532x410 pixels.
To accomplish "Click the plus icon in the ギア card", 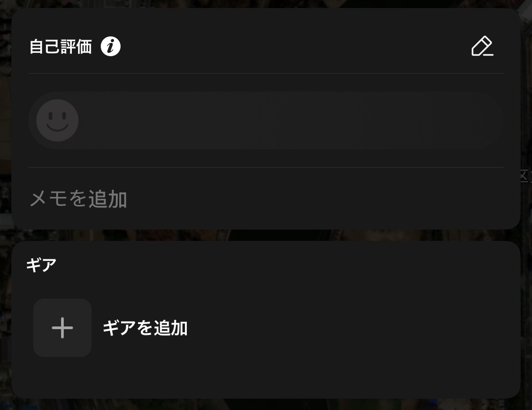I will tap(62, 328).
